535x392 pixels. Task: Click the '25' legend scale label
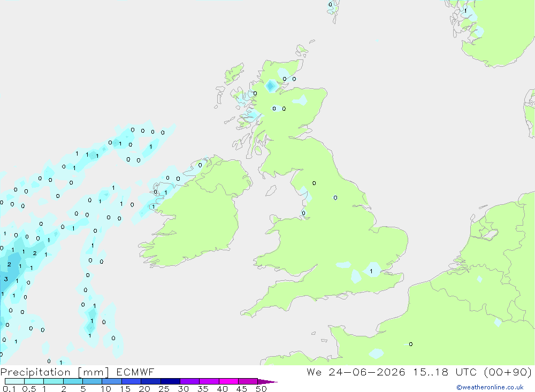tap(164, 389)
